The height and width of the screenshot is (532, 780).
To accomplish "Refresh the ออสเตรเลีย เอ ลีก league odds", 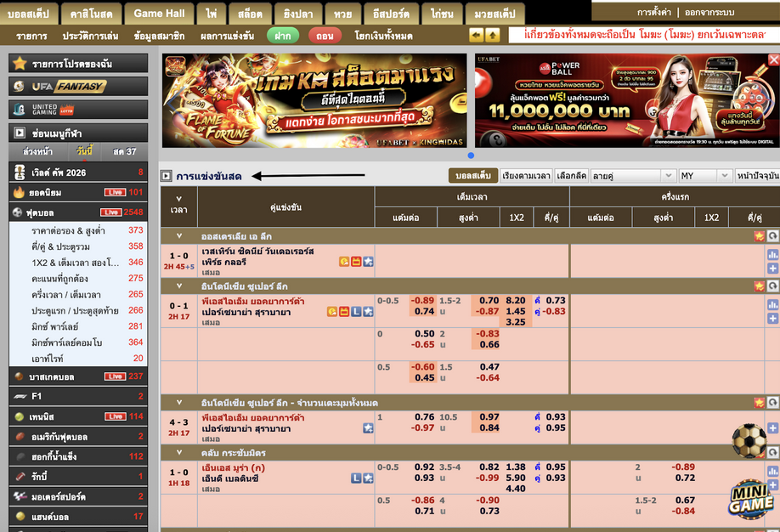I will click(772, 235).
